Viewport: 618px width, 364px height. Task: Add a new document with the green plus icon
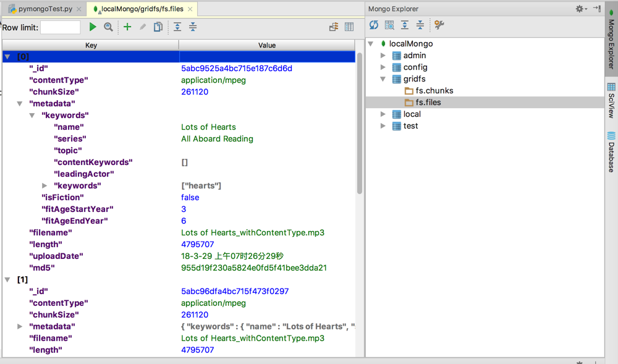127,27
